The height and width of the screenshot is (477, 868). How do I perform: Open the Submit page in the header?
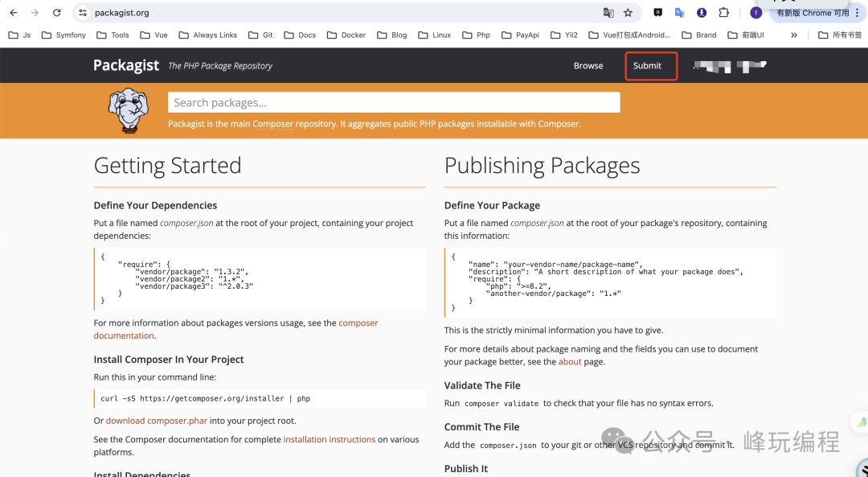[647, 66]
